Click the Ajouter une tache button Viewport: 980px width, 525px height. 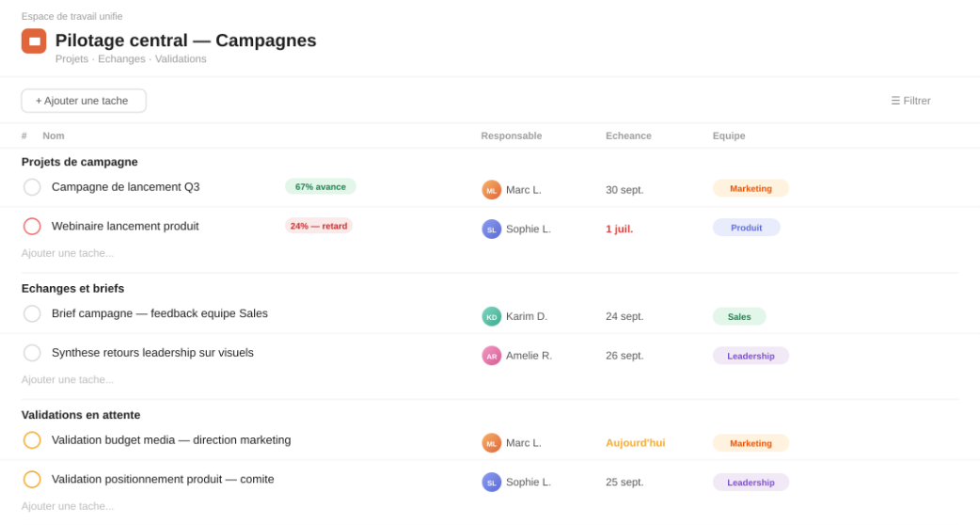(x=84, y=101)
